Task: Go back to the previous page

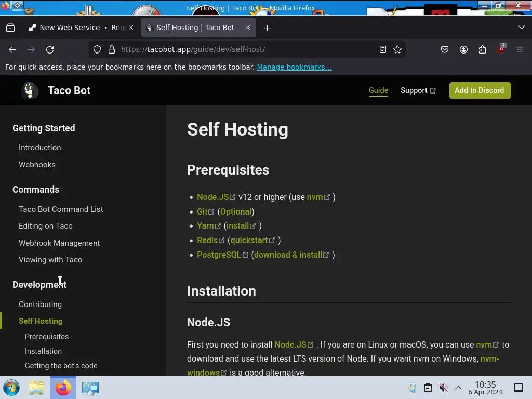Action: click(12, 49)
